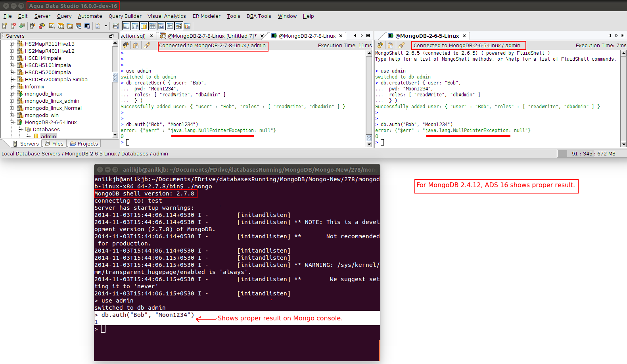
Task: Click the Connect Server toolbar icon
Action: (33, 26)
